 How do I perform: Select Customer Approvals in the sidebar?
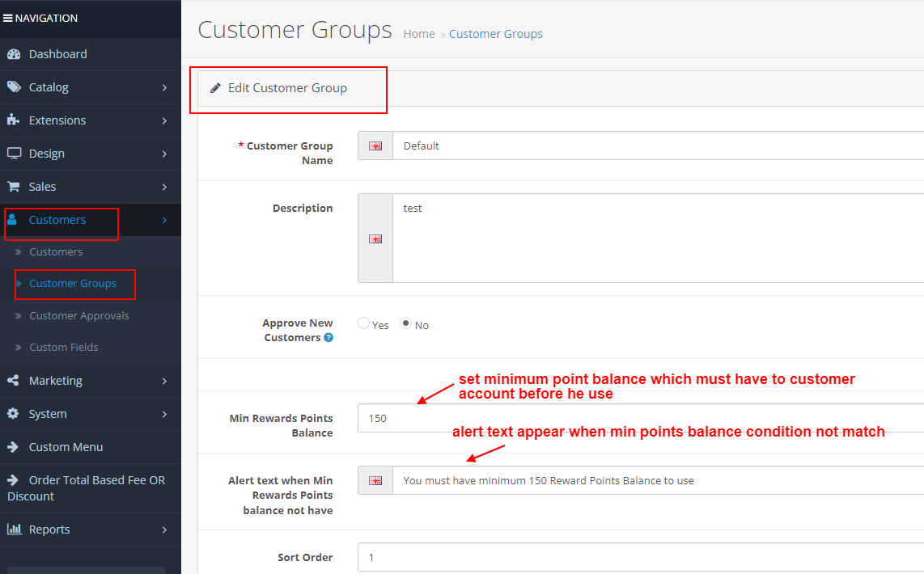point(80,315)
